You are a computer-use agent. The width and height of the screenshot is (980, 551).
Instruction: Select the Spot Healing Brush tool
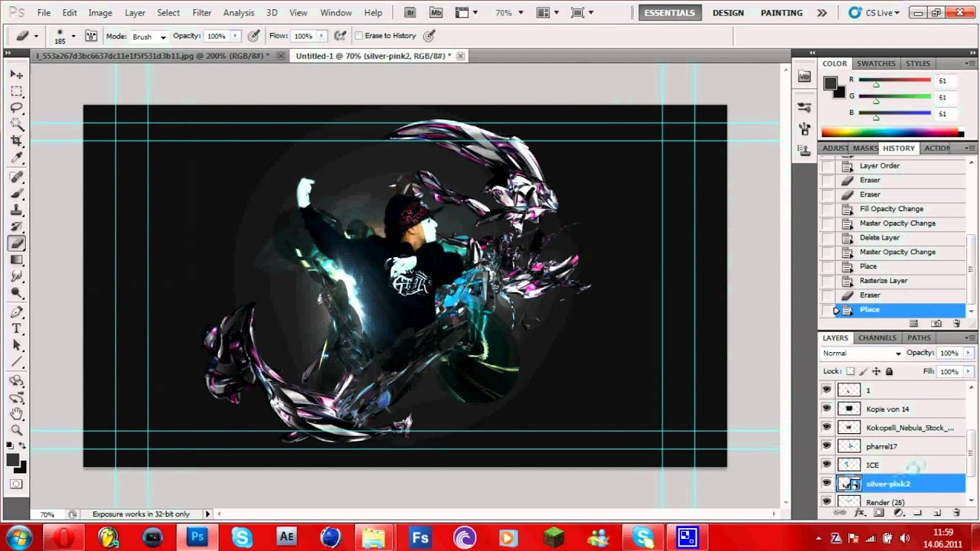click(x=17, y=177)
